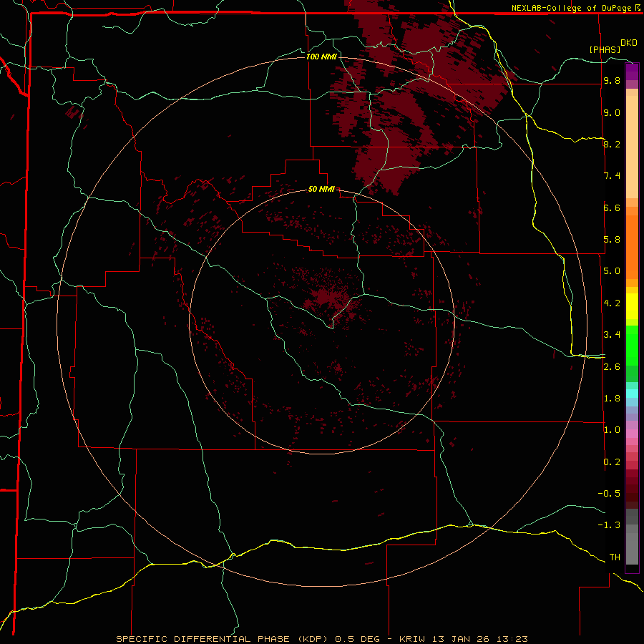Click the [PHAS] unit label
Viewport: 644px width, 644px height.
[605, 49]
